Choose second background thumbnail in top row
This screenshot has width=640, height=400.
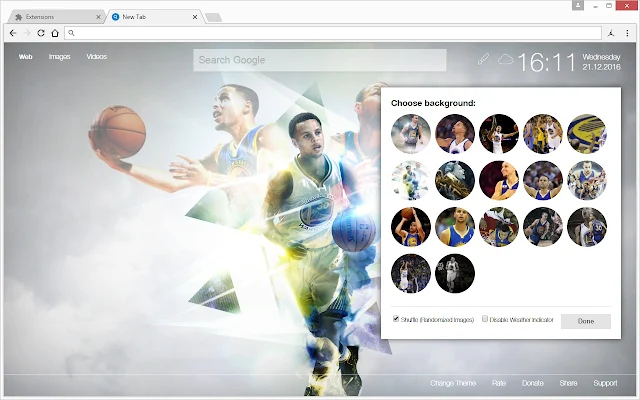coord(455,133)
